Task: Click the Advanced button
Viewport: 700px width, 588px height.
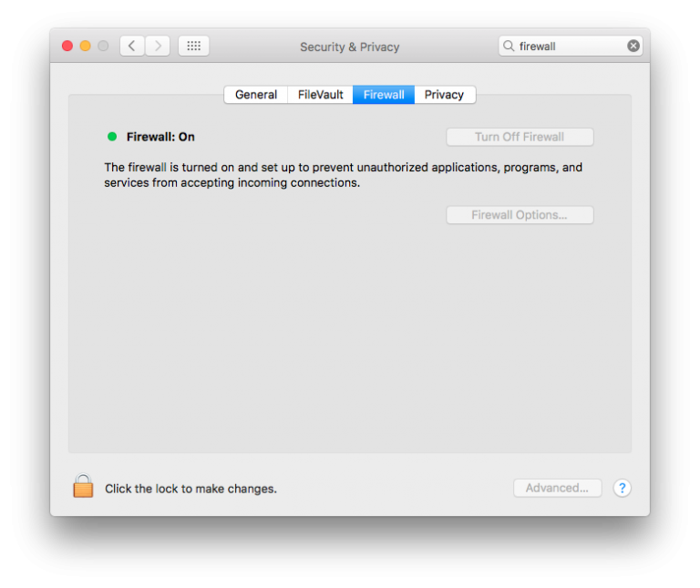Action: (557, 488)
